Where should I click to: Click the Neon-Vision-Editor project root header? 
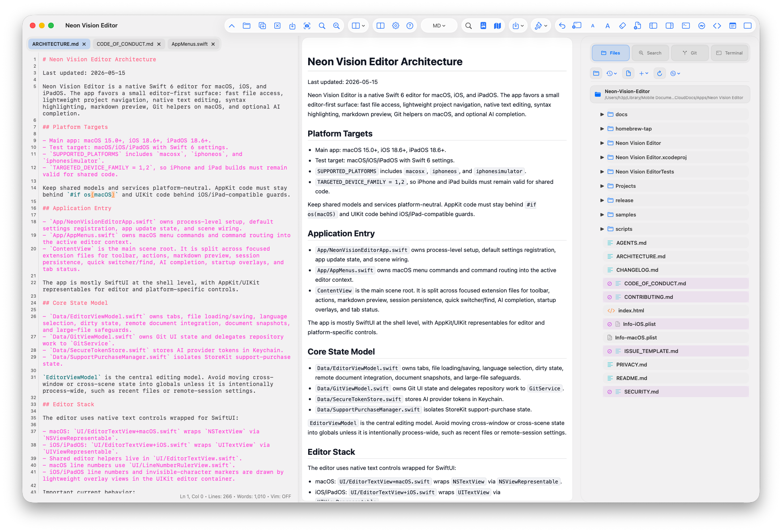point(670,94)
